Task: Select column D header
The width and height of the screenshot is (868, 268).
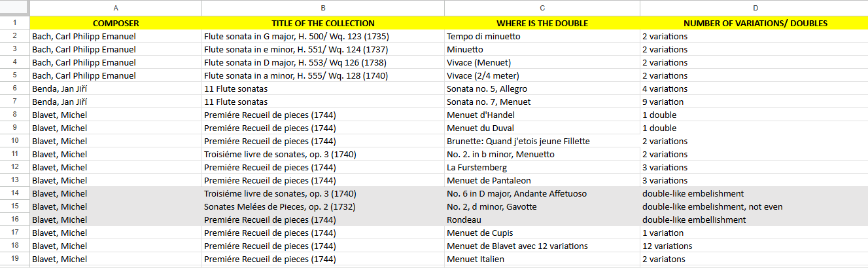Action: [755, 8]
